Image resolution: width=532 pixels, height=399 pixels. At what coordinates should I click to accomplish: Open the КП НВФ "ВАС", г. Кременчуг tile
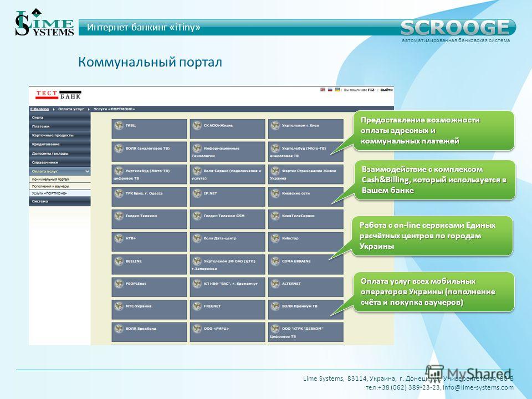(x=227, y=287)
